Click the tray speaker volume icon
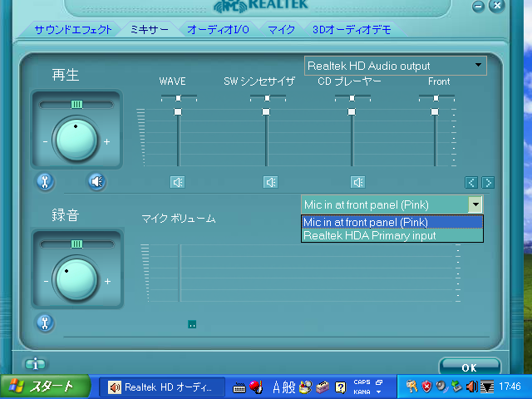The image size is (532, 399). pyautogui.click(x=471, y=387)
